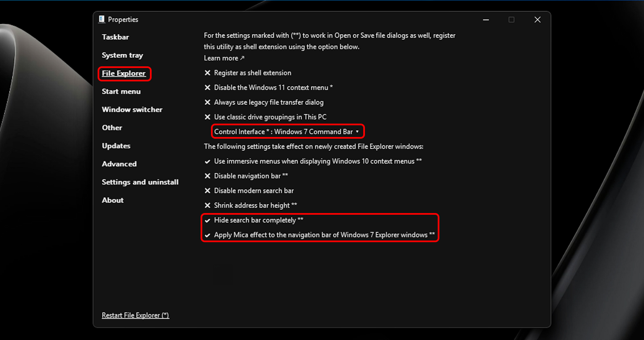Open the Learn more link
The width and height of the screenshot is (644, 340).
pos(221,58)
